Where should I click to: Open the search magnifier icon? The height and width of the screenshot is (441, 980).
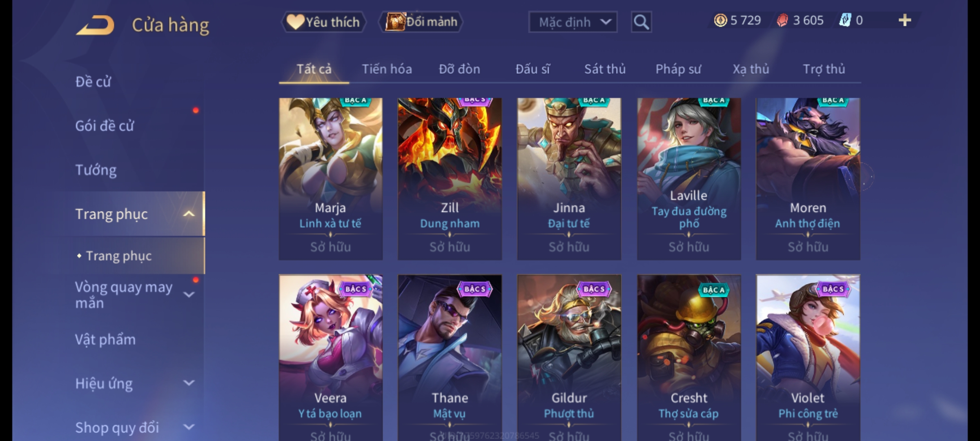641,22
